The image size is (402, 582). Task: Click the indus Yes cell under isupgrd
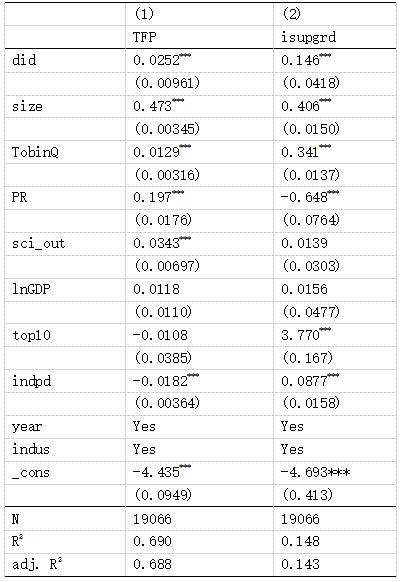pos(335,449)
